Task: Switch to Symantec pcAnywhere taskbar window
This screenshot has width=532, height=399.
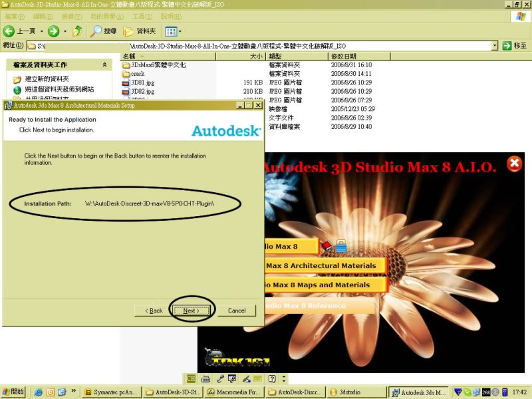Action: point(112,392)
